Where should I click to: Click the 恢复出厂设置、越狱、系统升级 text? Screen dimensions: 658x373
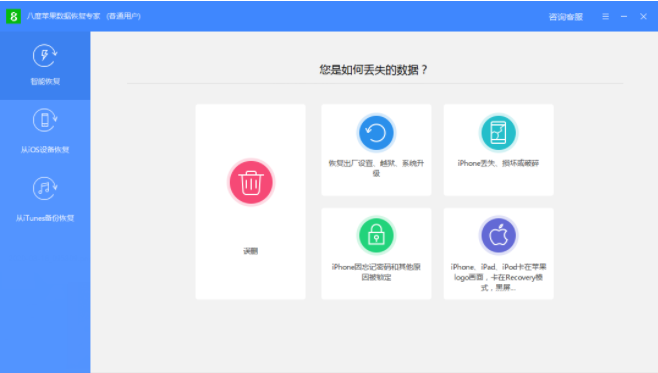tap(376, 168)
